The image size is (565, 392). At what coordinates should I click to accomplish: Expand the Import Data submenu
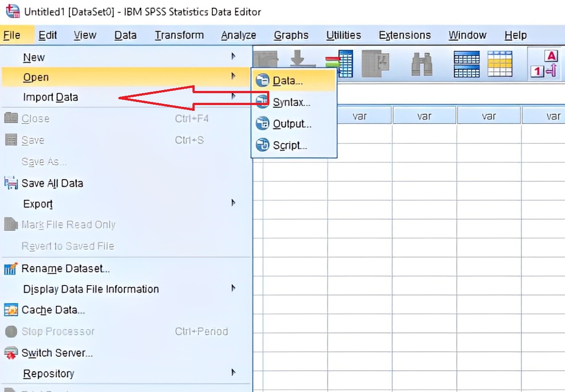[126, 97]
